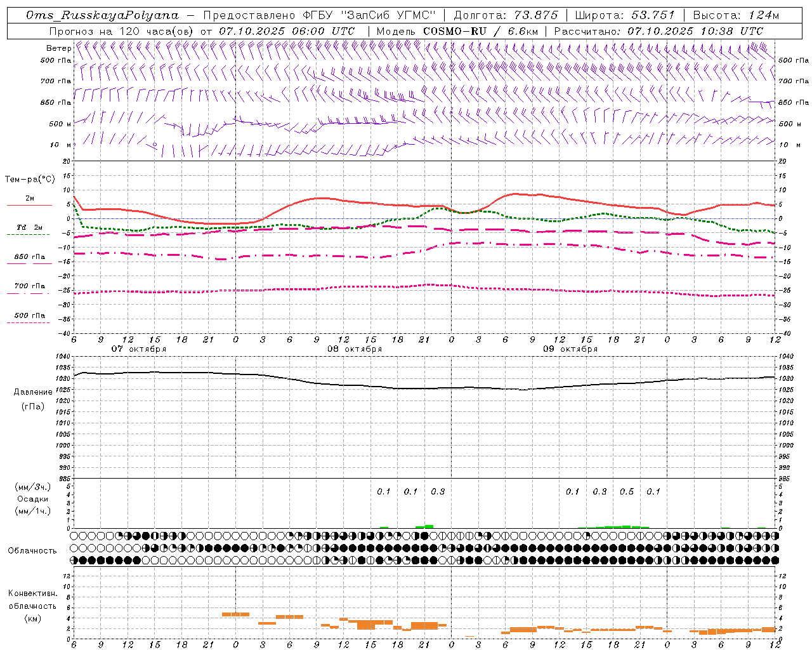Click the date label 08 октября
The width and height of the screenshot is (812, 650).
point(355,349)
